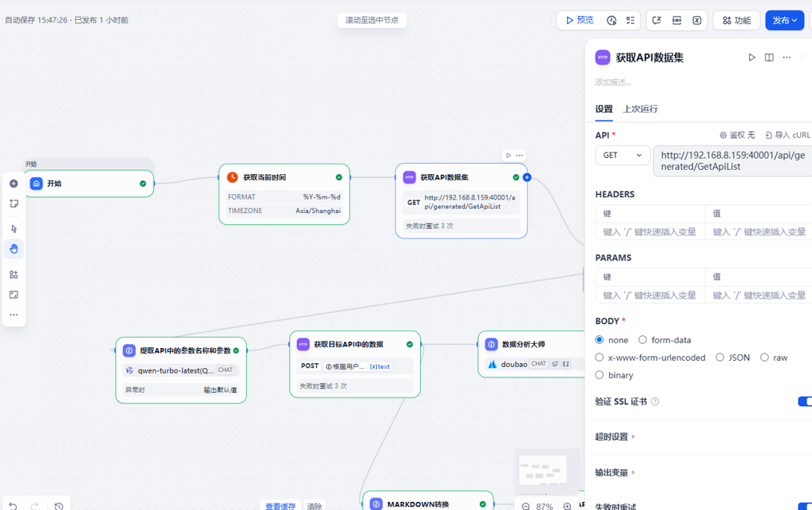
Task: Select the form-data body radio option
Action: (643, 340)
